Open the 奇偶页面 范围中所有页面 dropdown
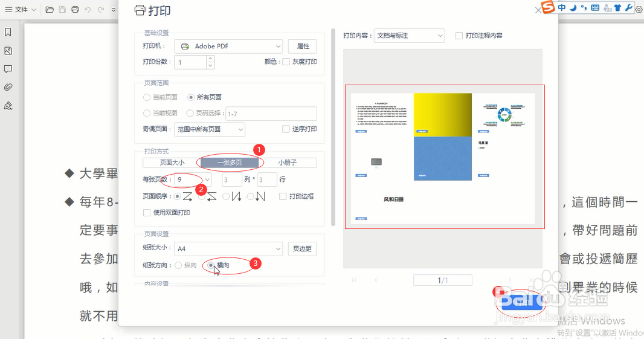The image size is (644, 339). coord(210,129)
